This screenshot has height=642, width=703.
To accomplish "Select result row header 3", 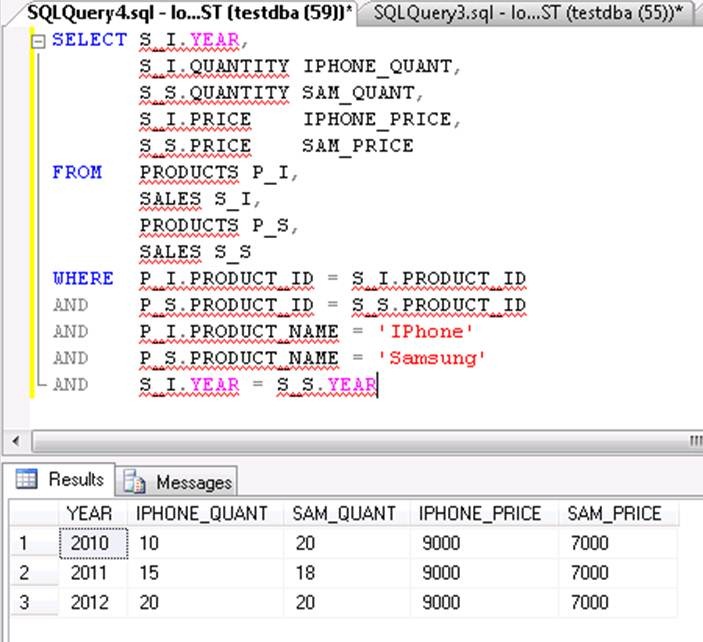I will (34, 603).
